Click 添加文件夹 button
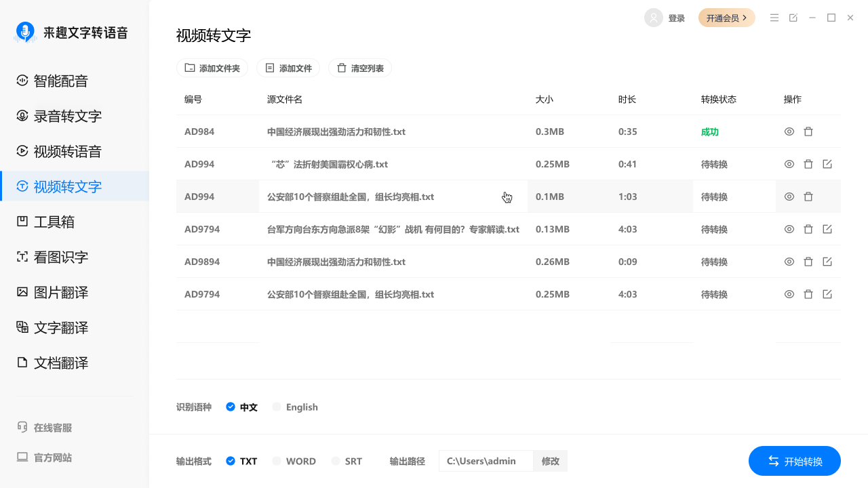868x488 pixels. coord(212,68)
